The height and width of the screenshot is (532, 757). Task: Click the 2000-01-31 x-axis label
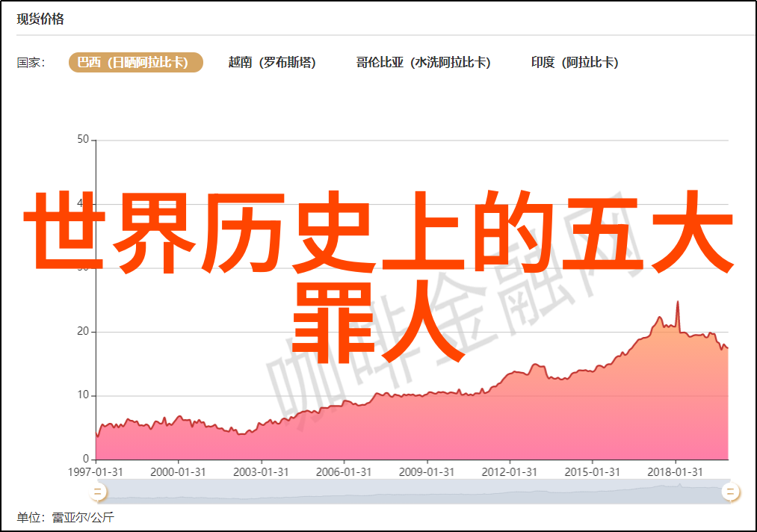point(178,471)
